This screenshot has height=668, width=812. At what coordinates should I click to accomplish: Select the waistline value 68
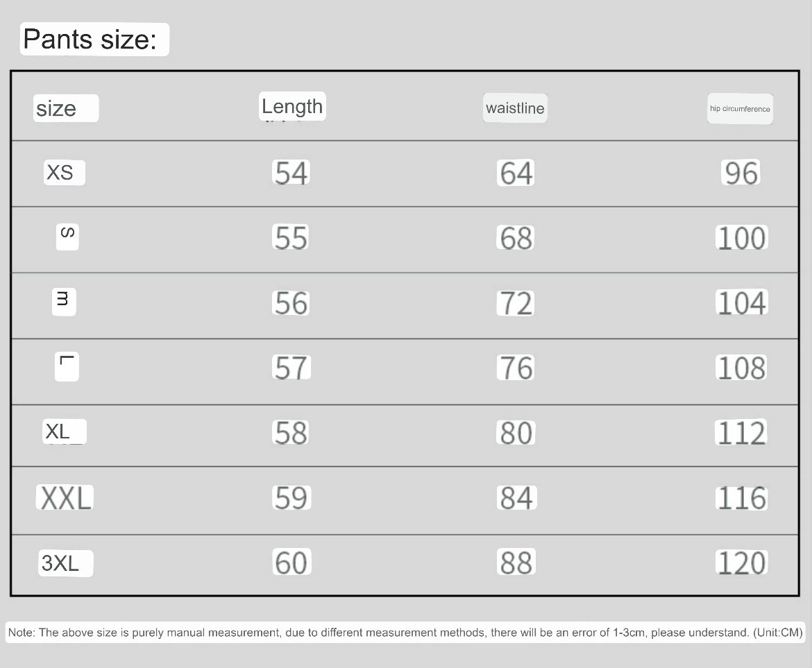click(x=515, y=237)
